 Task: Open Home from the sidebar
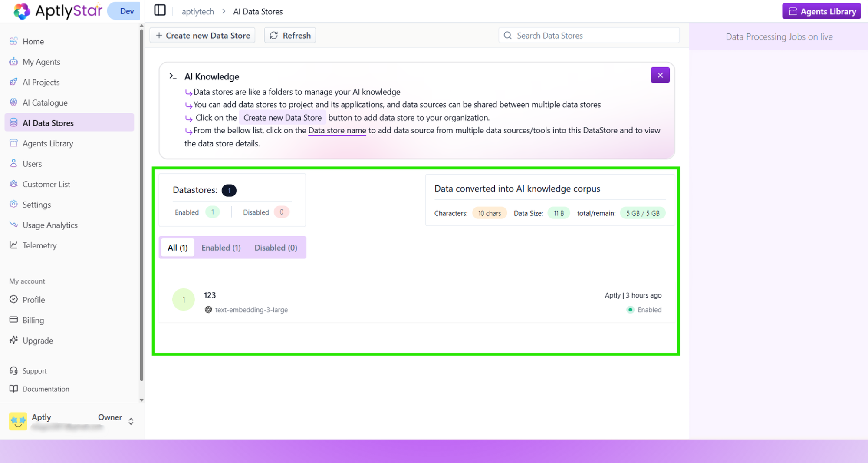click(x=33, y=41)
